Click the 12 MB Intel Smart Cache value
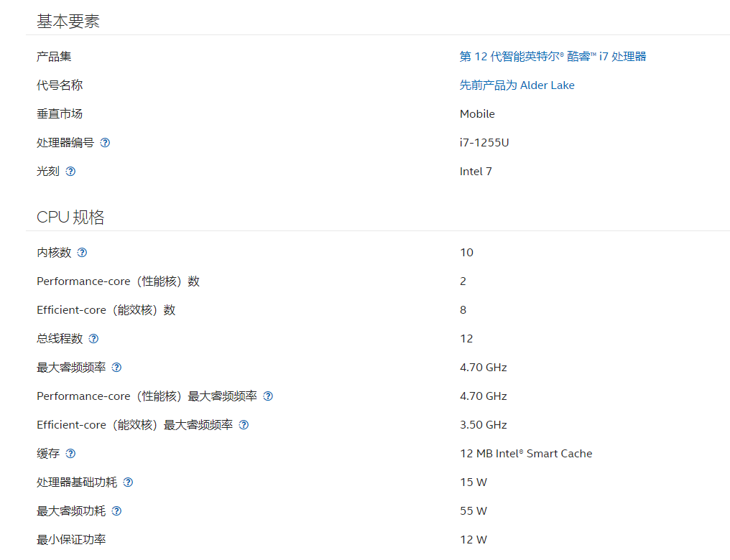This screenshot has width=730, height=560. click(526, 454)
